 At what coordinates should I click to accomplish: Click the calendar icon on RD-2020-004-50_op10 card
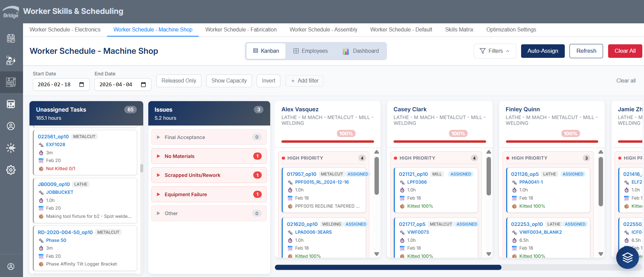pos(41,256)
